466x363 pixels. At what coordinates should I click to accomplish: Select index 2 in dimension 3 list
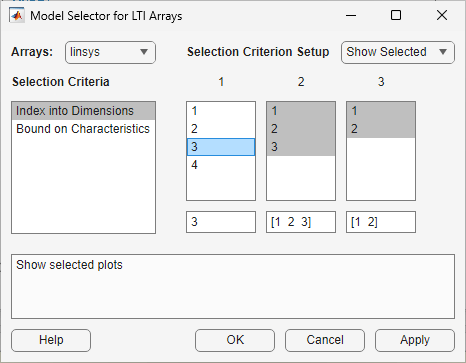[x=381, y=129]
